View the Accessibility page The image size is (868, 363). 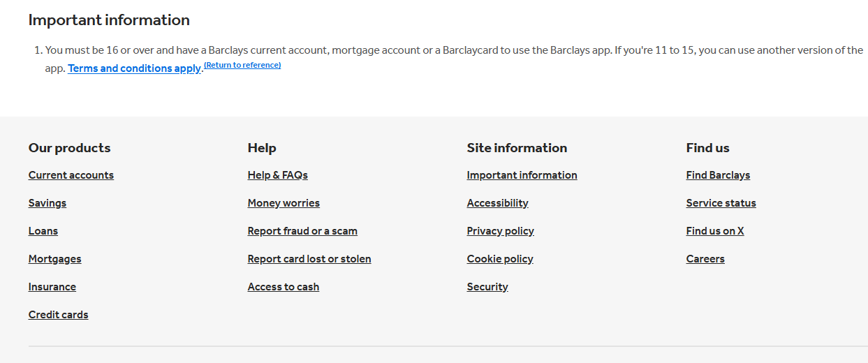(x=498, y=203)
